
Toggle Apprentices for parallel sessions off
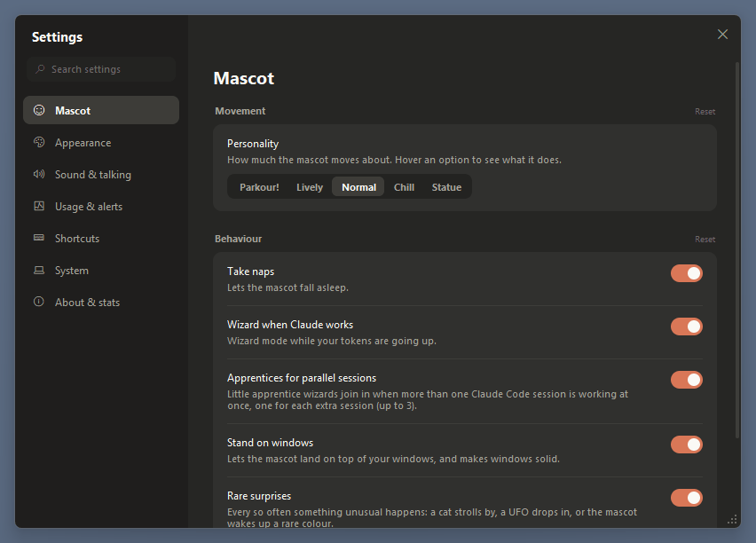(687, 380)
